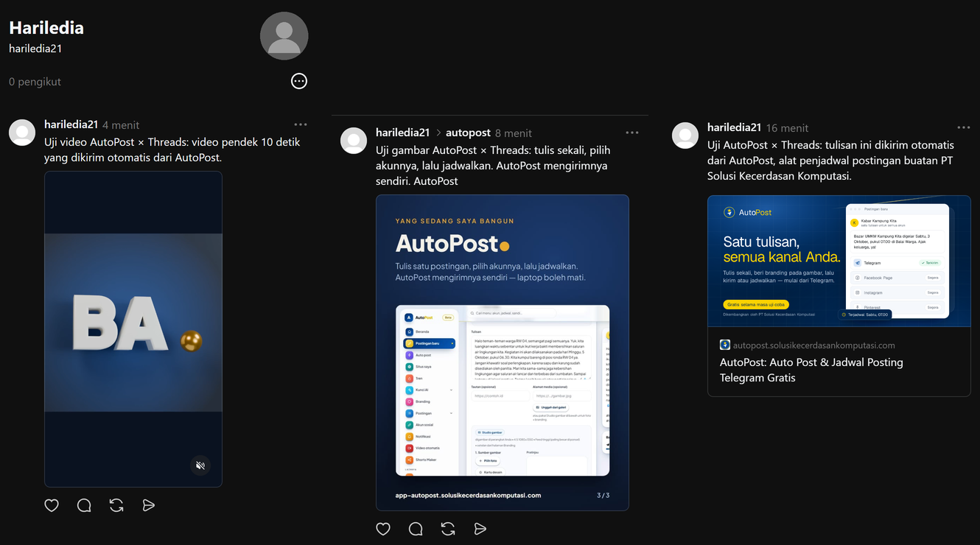
Task: Click the Uji AutoPost × Threads tulisan text
Action: click(830, 161)
